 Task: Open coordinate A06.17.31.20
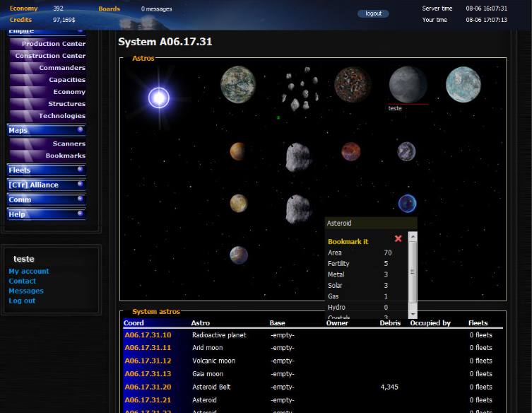[x=148, y=387]
